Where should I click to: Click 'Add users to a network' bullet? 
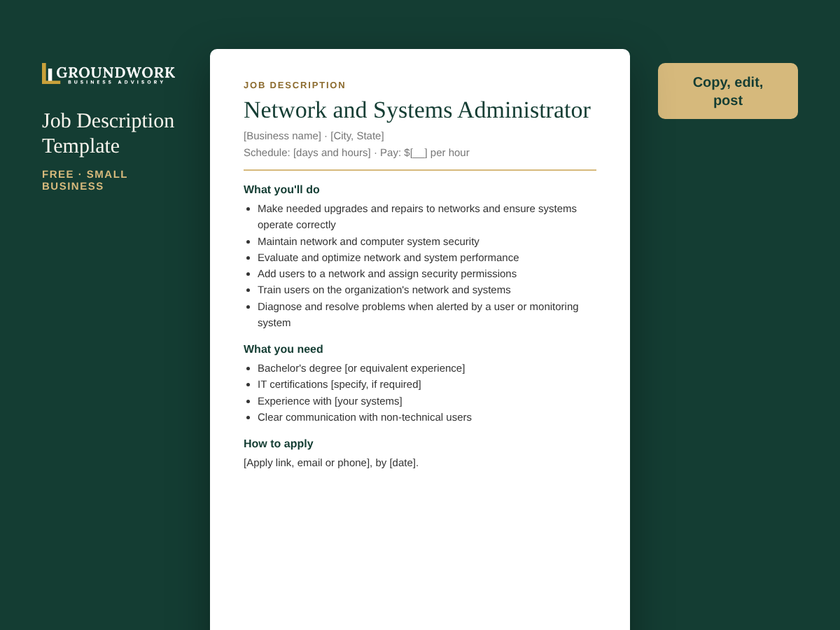387,274
